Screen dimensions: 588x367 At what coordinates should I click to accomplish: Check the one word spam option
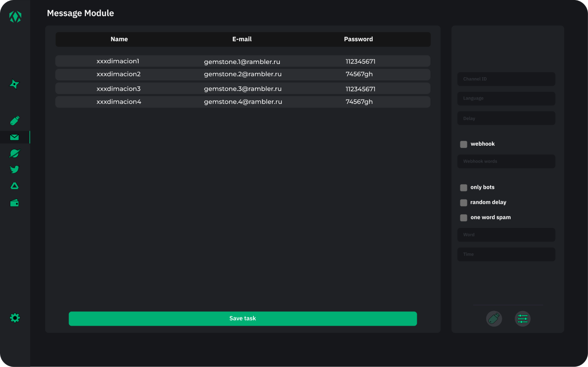(463, 218)
